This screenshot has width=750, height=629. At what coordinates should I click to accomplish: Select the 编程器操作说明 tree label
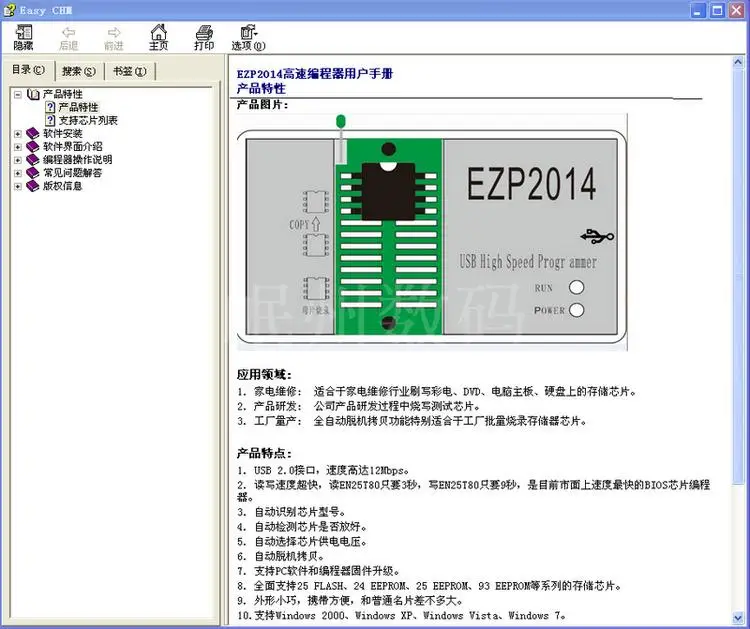tap(77, 160)
